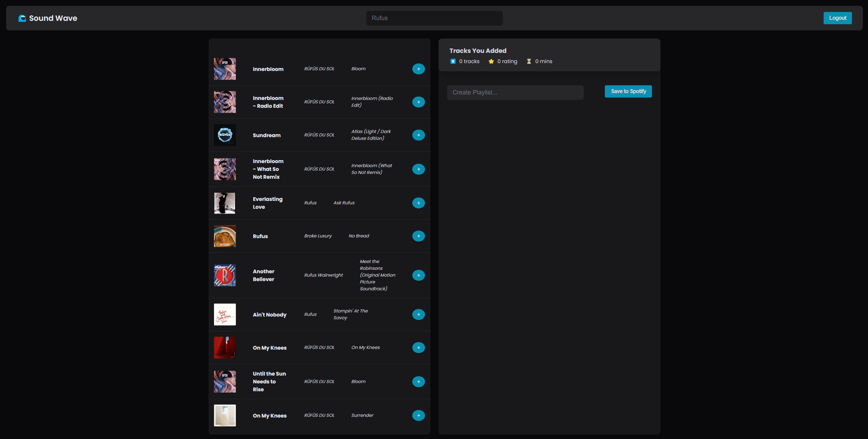Click Save to Spotify button
Image resolution: width=868 pixels, height=439 pixels.
point(628,91)
